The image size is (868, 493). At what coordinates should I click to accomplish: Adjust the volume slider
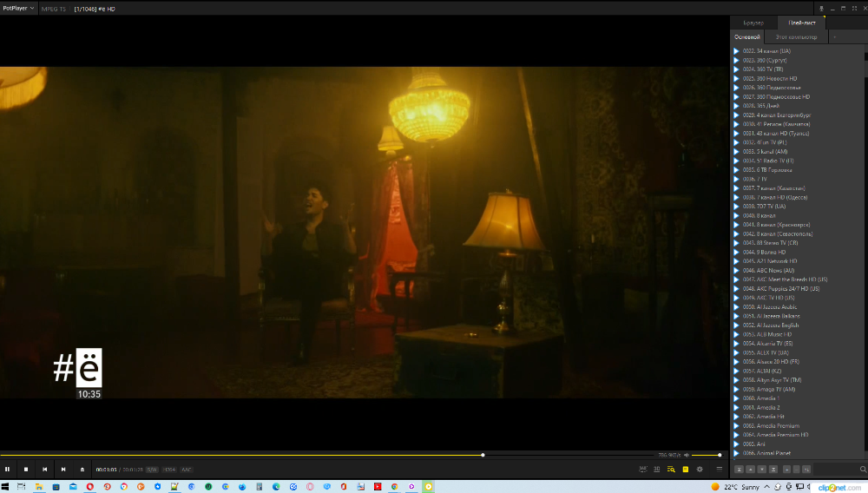click(x=707, y=455)
